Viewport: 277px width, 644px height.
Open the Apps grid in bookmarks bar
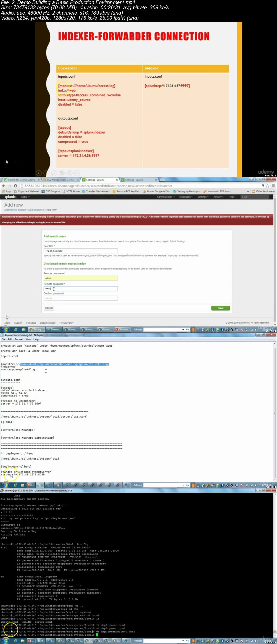[7, 191]
